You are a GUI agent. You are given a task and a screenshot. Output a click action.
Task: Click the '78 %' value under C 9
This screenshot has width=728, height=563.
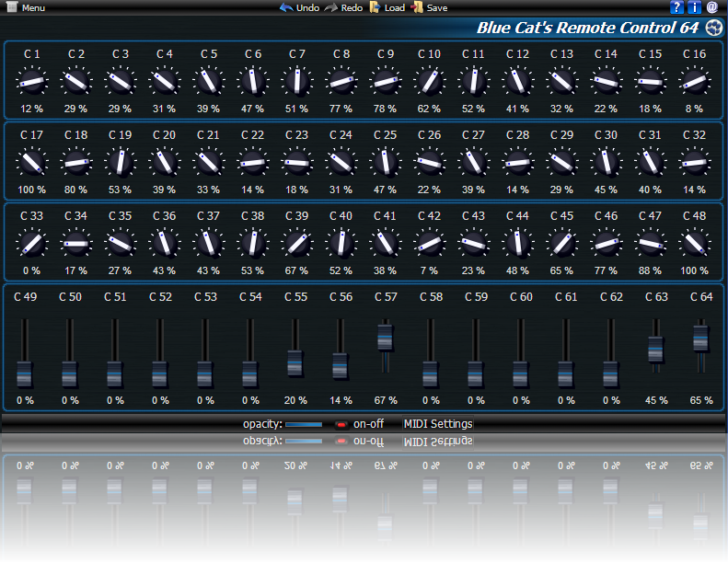click(386, 109)
